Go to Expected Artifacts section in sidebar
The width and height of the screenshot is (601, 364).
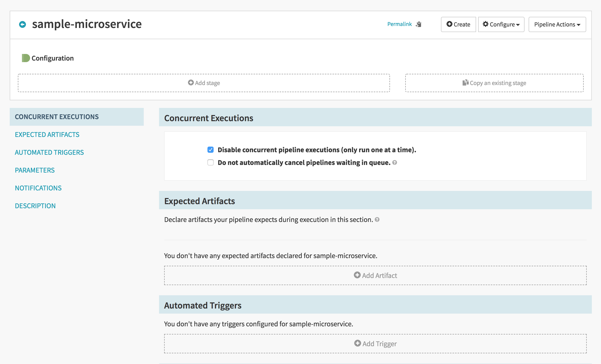47,134
